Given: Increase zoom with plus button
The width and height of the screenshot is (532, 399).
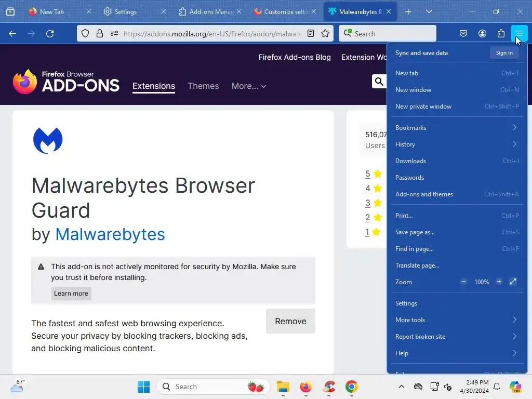Looking at the screenshot, I should point(499,282).
